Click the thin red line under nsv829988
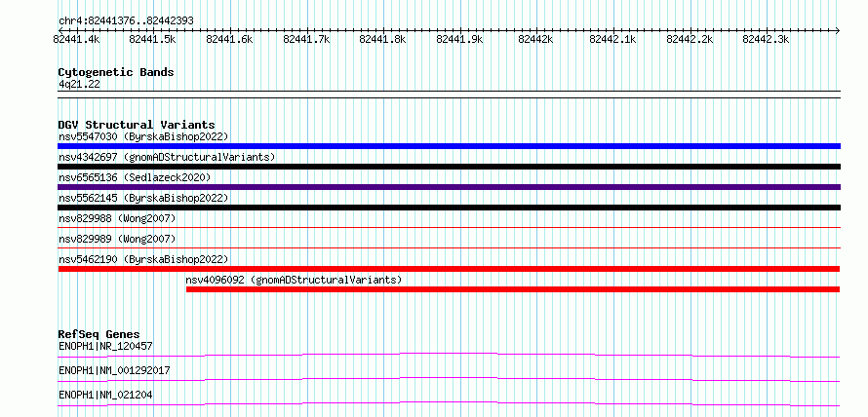The image size is (868, 417). pyautogui.click(x=449, y=227)
